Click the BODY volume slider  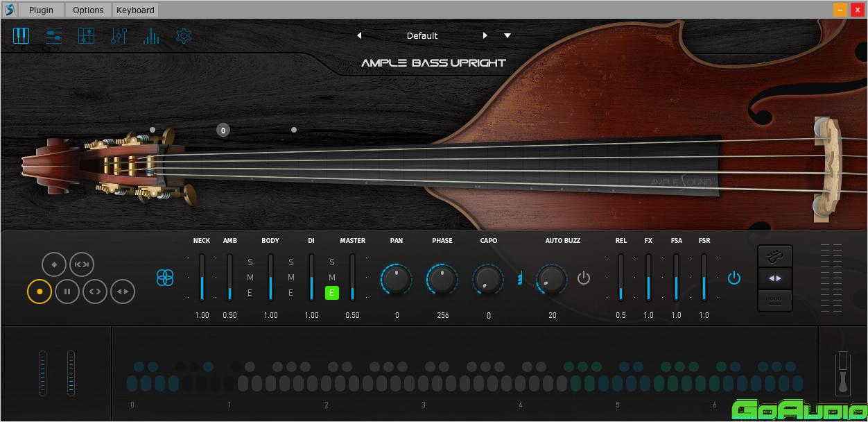point(270,277)
